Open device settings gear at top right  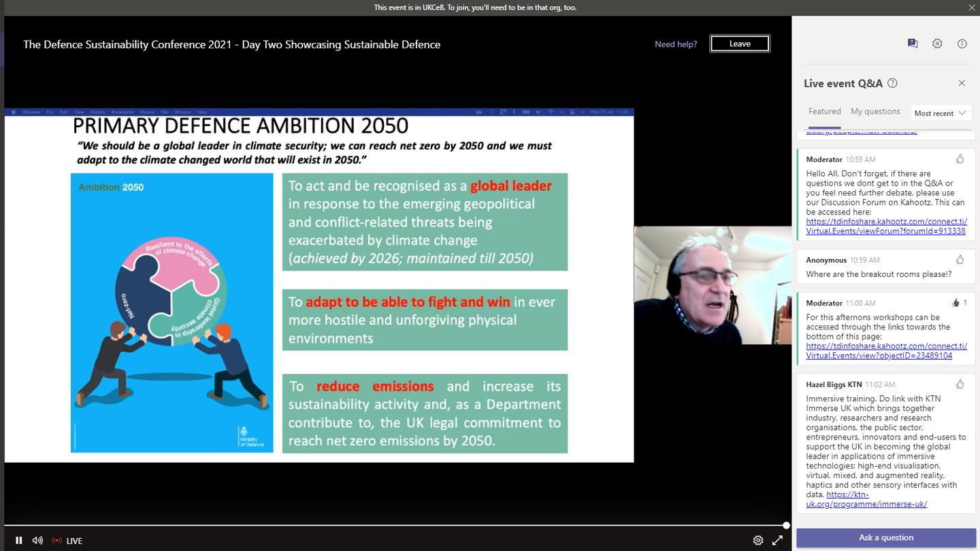pyautogui.click(x=937, y=44)
